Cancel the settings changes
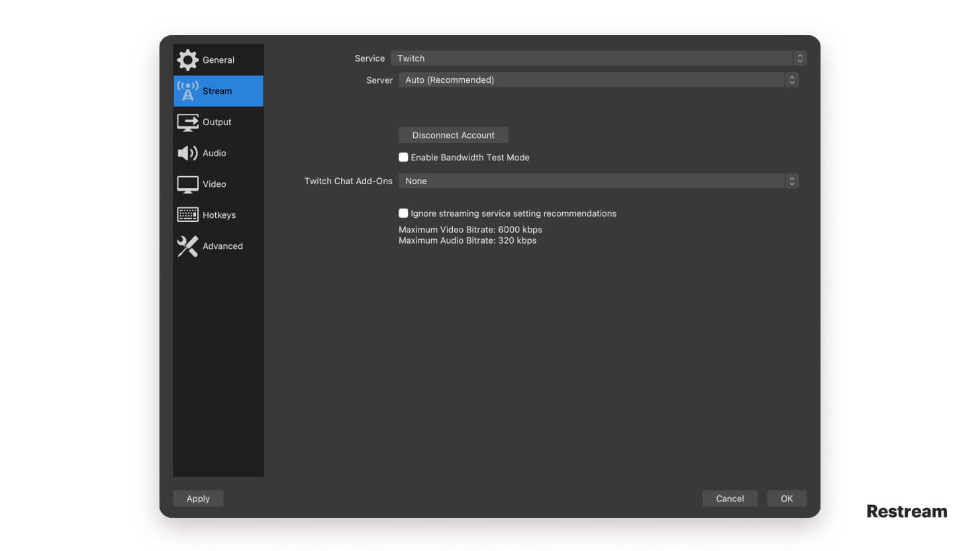 click(x=730, y=498)
